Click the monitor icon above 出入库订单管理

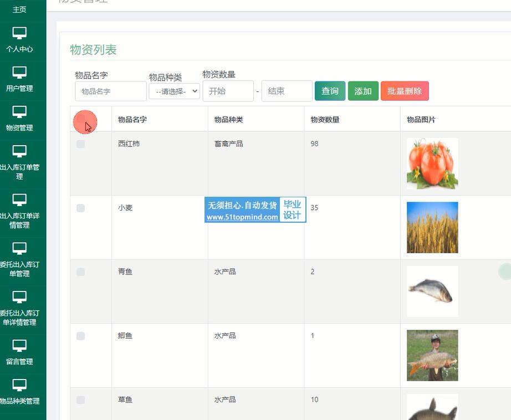click(x=19, y=151)
